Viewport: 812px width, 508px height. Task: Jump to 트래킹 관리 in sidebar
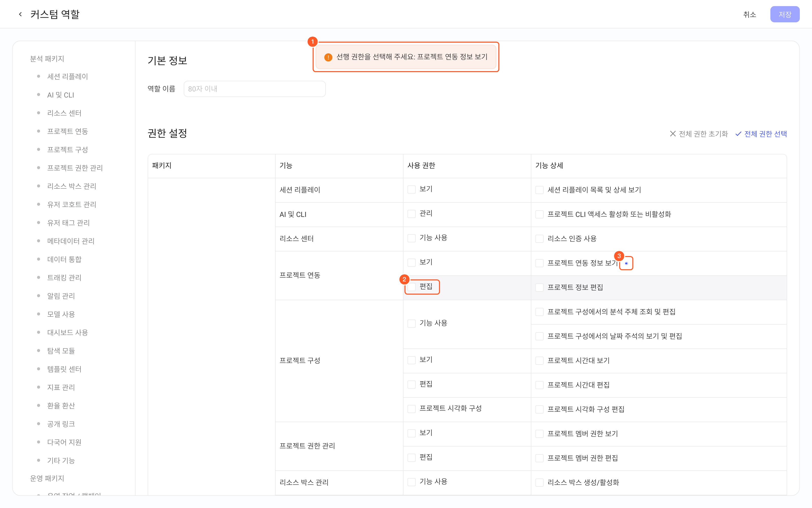pos(64,278)
